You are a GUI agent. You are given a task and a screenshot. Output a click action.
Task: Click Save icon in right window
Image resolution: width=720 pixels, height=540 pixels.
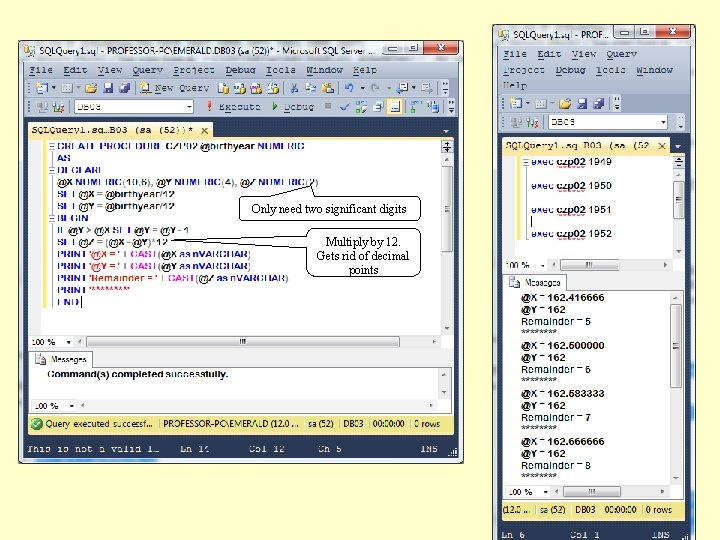tap(582, 103)
